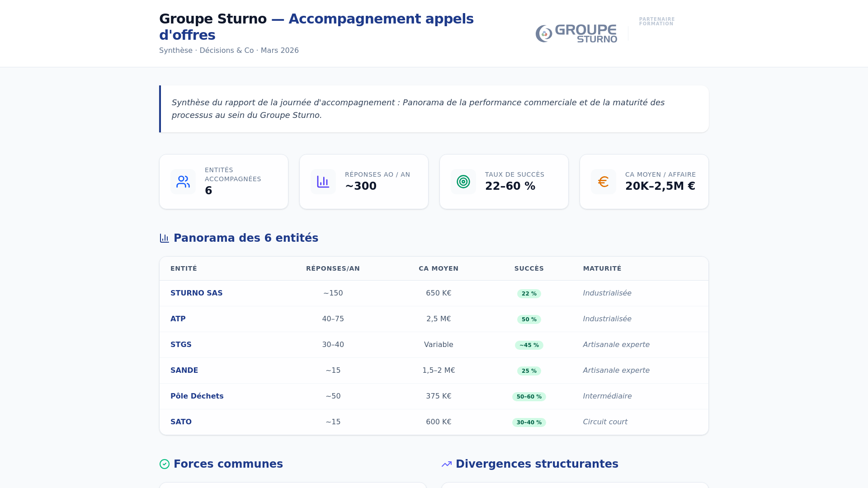Screen dimensions: 868x488
Task: Click the CA MOYEN column header
Action: pos(439,268)
